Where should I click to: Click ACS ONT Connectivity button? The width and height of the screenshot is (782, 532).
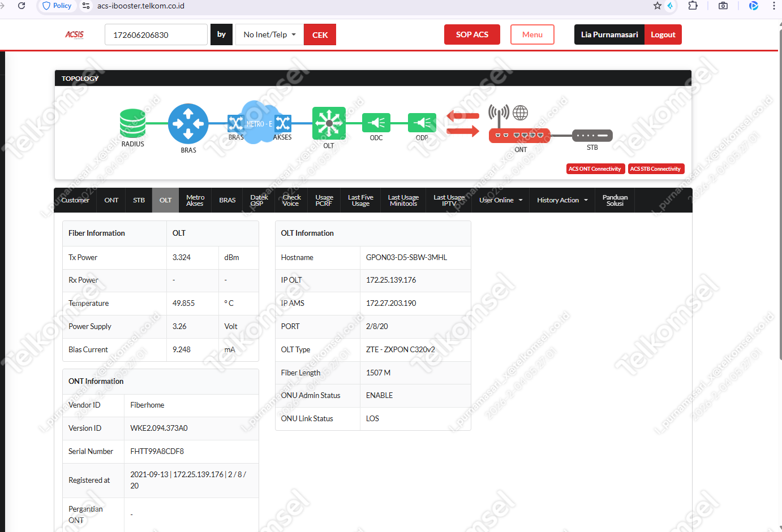pyautogui.click(x=595, y=168)
